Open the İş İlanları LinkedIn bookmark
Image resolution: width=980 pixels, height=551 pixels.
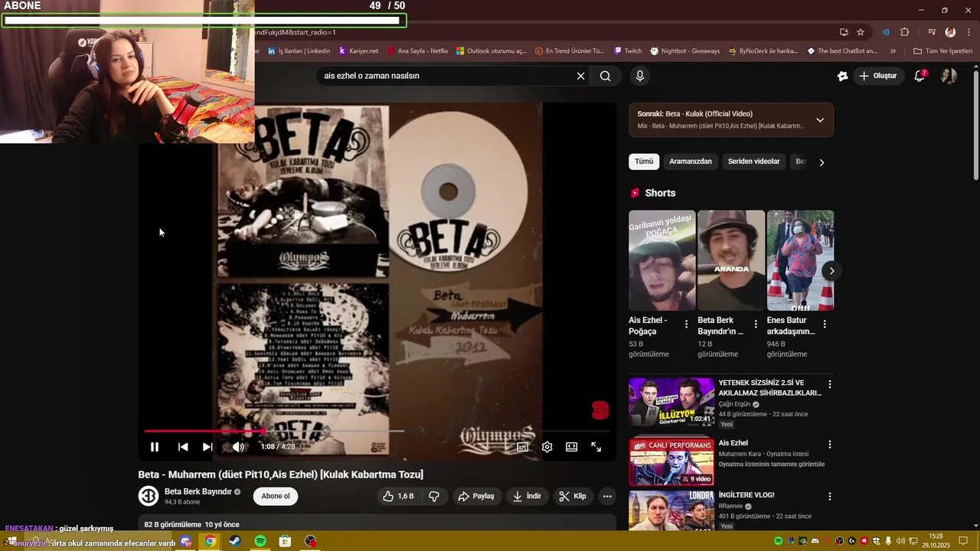[x=299, y=51]
